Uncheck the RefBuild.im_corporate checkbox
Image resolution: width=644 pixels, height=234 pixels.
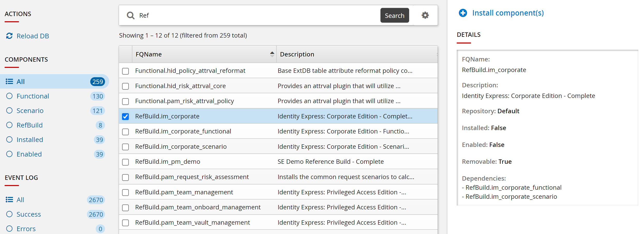(x=125, y=117)
